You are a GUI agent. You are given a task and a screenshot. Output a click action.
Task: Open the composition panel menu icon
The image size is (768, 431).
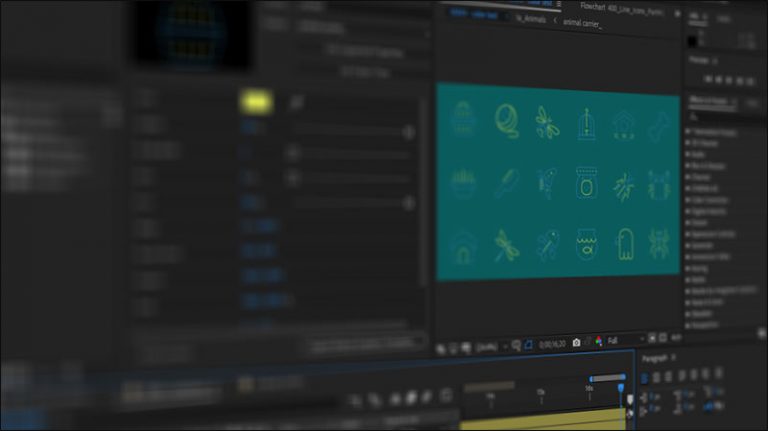[x=559, y=4]
